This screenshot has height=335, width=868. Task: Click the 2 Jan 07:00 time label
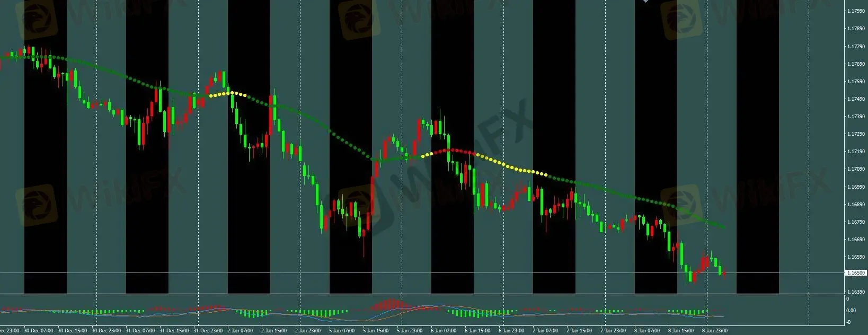(x=240, y=331)
